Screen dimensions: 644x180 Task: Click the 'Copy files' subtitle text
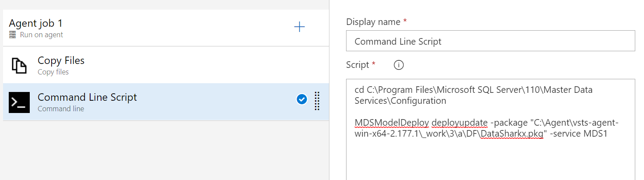pos(53,72)
